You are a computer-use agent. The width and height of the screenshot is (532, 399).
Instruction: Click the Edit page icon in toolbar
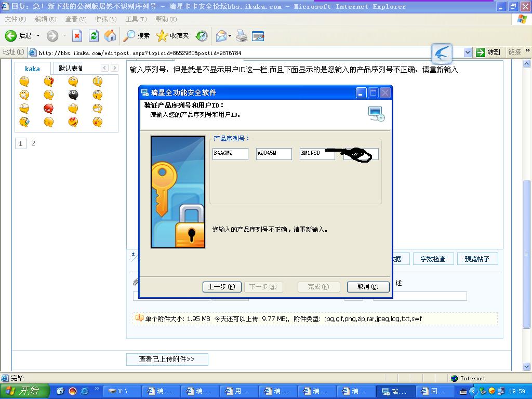[x=258, y=36]
